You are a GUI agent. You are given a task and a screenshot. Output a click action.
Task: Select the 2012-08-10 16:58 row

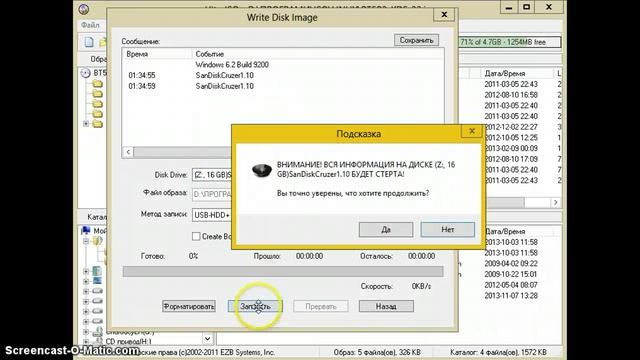coord(511,95)
